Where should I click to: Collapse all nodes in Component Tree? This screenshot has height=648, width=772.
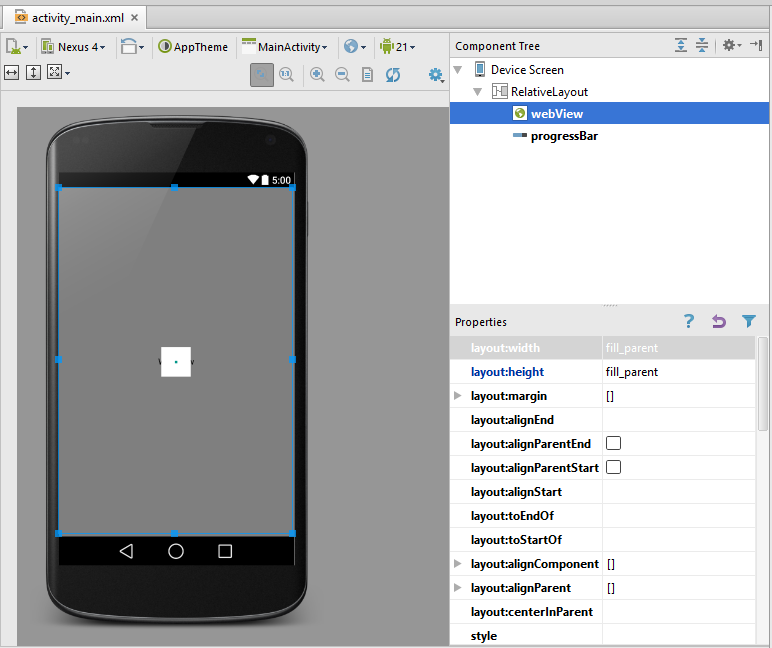click(x=702, y=46)
